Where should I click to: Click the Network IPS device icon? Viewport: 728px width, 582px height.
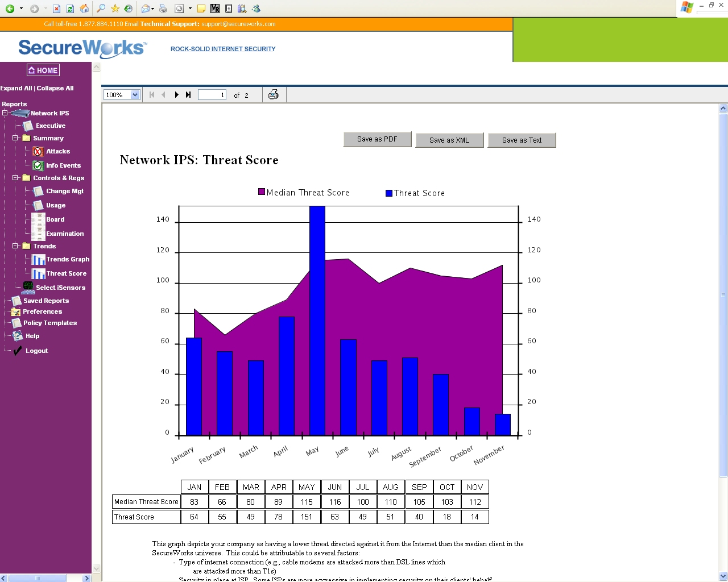pos(20,113)
